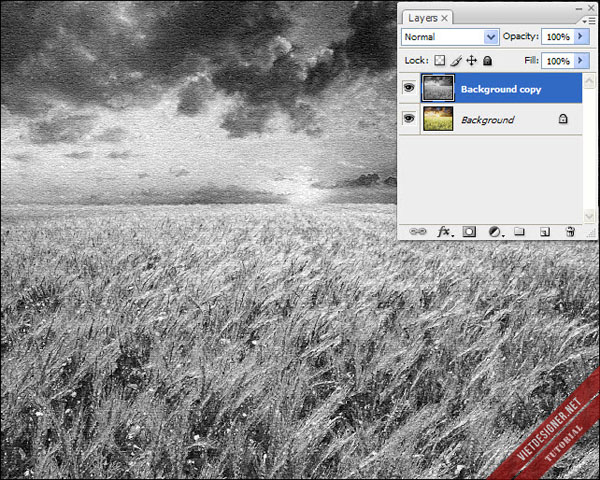Click the Fill value field
The width and height of the screenshot is (600, 480).
click(x=558, y=61)
